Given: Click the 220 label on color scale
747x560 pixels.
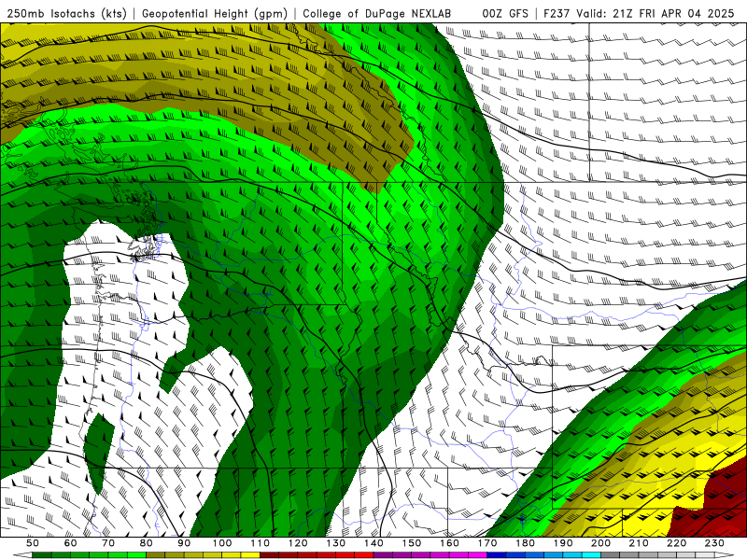Looking at the screenshot, I should [677, 543].
